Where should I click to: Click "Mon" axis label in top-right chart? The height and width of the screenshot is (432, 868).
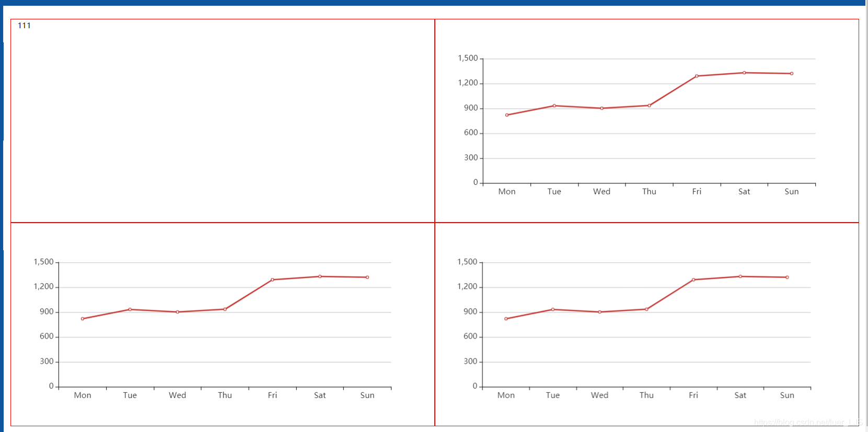click(x=507, y=192)
